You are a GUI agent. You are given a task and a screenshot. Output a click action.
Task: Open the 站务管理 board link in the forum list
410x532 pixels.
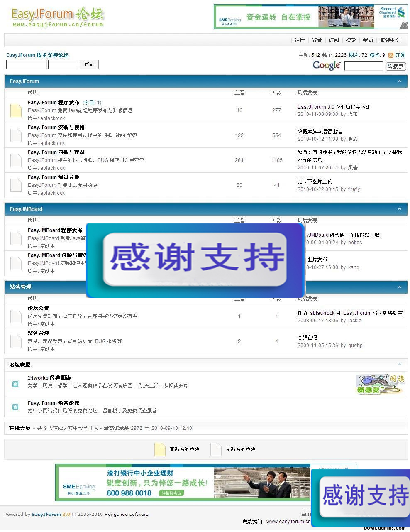click(x=38, y=333)
